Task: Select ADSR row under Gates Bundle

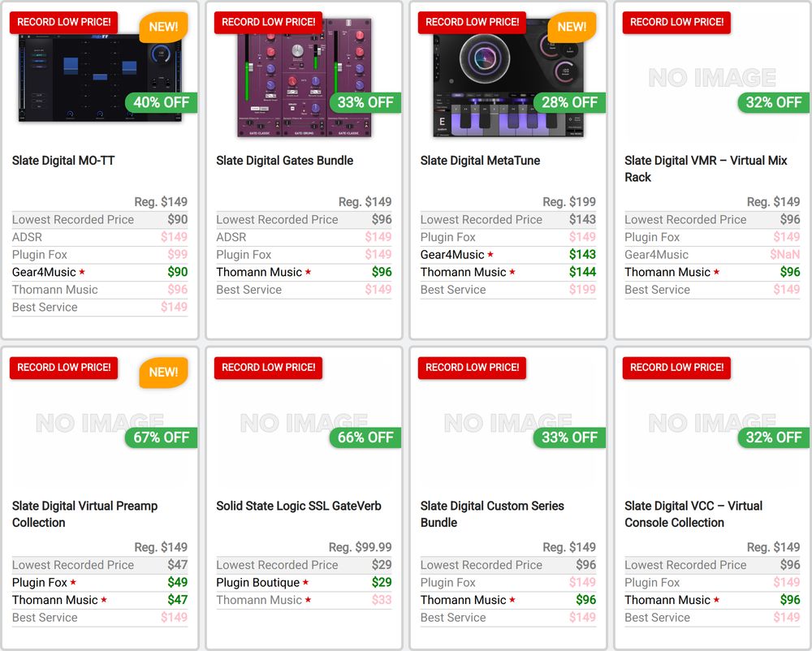Action: coord(304,237)
